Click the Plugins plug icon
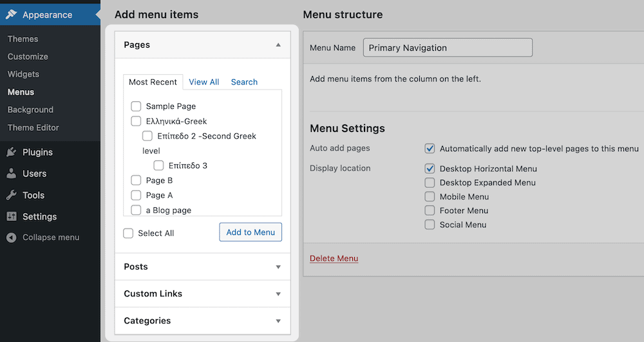 (12, 153)
